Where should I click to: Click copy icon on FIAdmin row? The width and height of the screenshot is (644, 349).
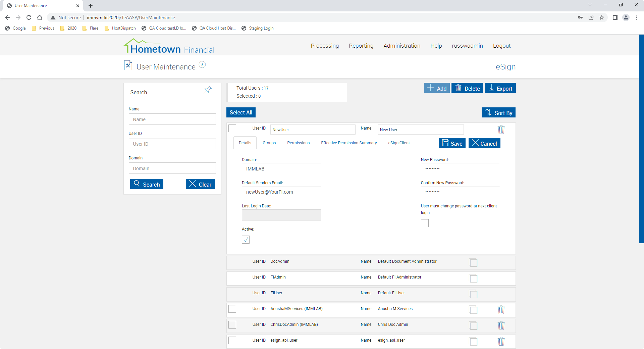(x=473, y=278)
